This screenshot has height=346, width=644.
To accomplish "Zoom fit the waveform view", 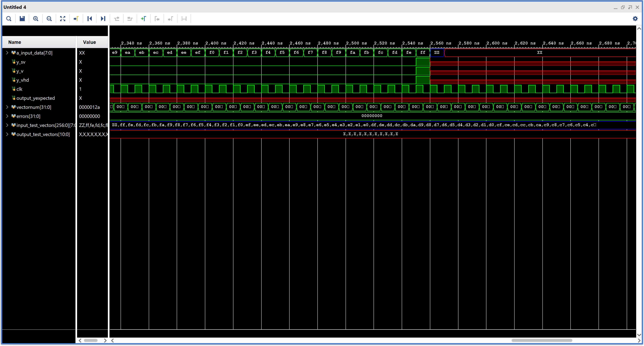I will pyautogui.click(x=63, y=19).
